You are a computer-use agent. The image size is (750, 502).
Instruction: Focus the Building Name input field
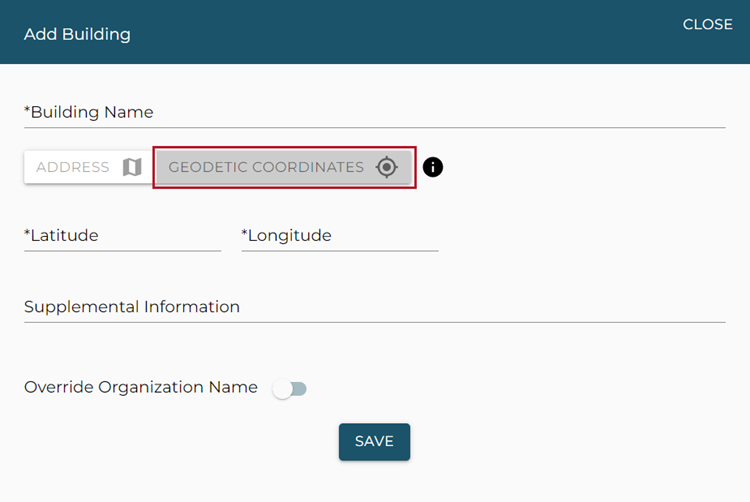coord(374,113)
